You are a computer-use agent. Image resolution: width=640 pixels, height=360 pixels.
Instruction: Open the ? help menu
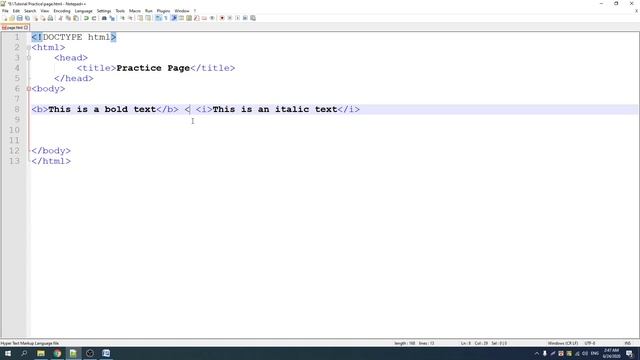click(x=195, y=11)
